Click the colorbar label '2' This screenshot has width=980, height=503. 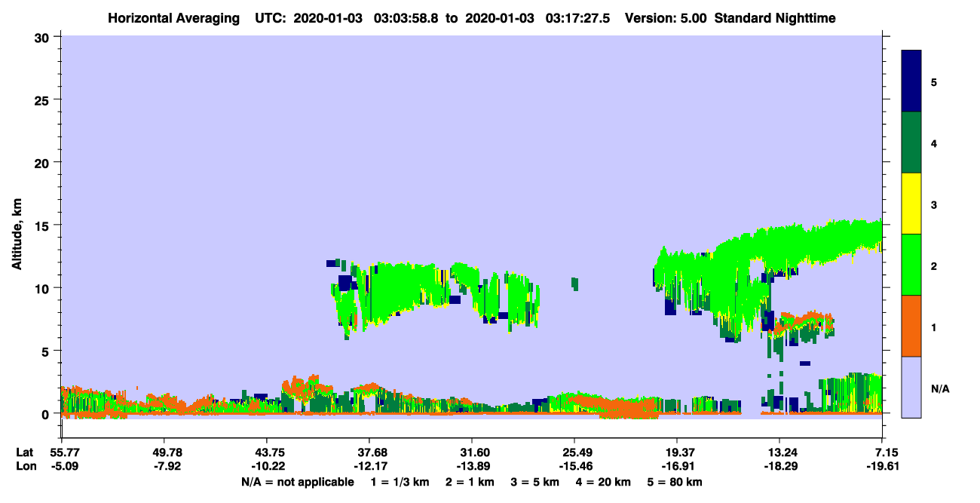coord(935,265)
